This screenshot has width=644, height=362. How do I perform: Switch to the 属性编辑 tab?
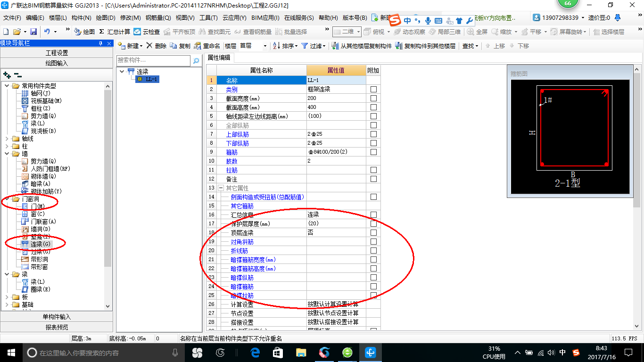[x=219, y=58]
